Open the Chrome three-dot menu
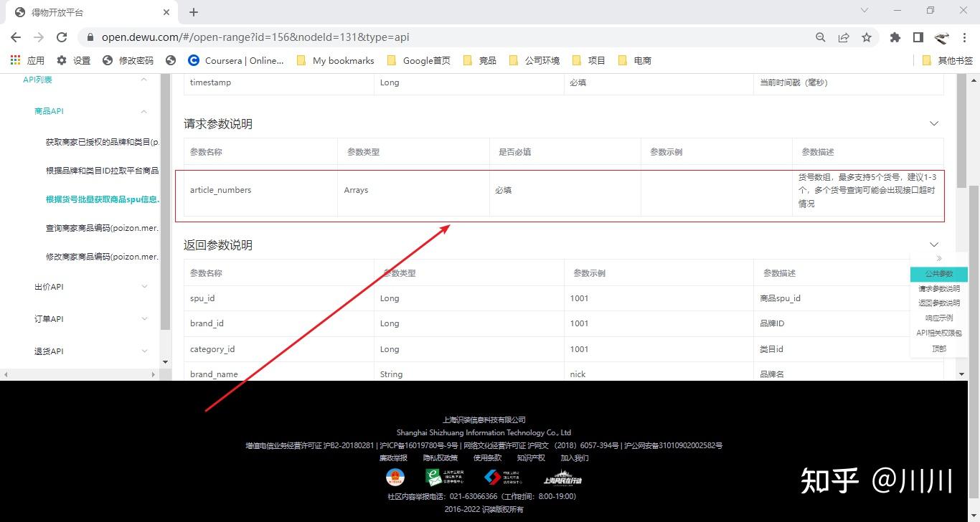Image resolution: width=980 pixels, height=522 pixels. (965, 37)
